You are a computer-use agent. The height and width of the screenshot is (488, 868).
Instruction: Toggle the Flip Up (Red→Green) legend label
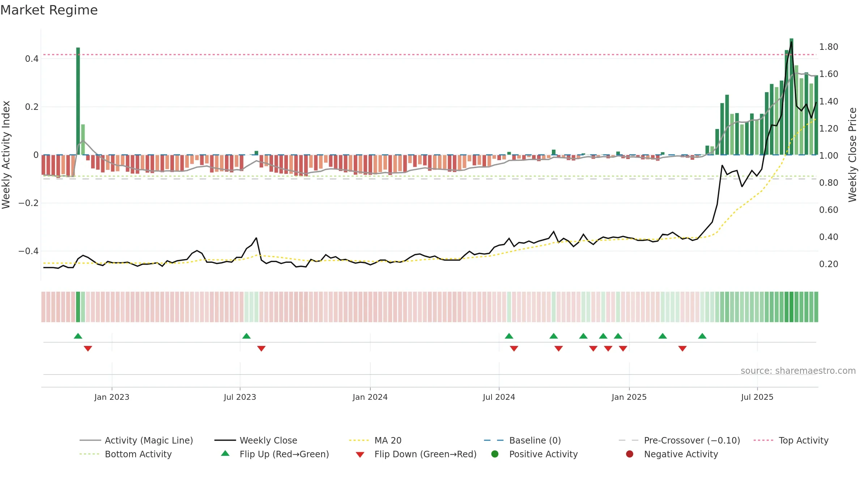284,454
